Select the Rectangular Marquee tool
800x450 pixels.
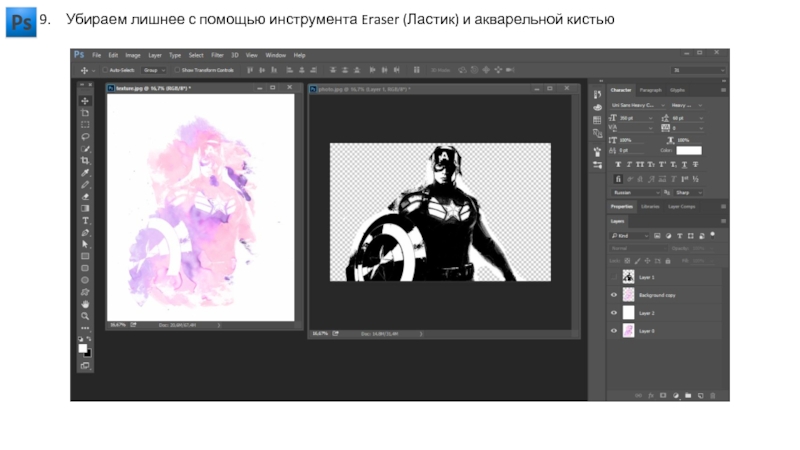click(85, 124)
